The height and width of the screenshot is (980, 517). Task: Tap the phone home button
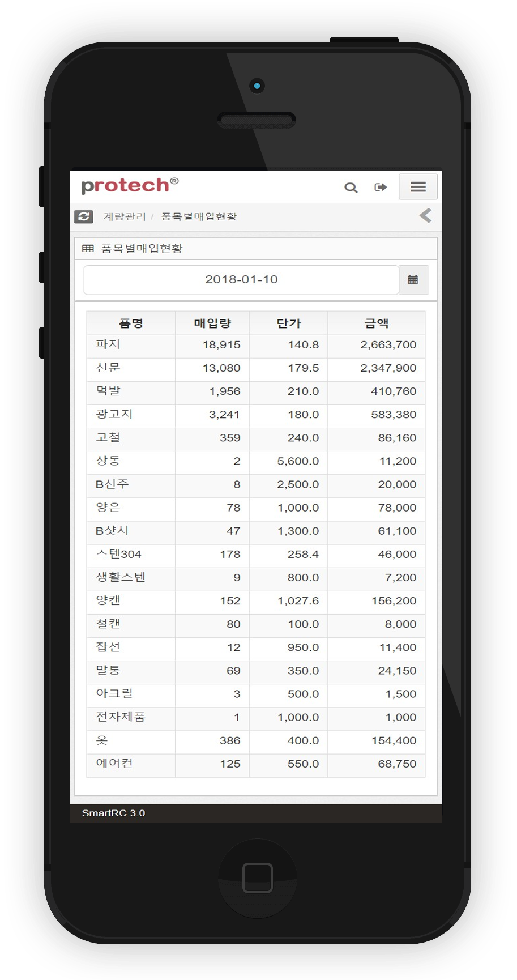(x=258, y=878)
